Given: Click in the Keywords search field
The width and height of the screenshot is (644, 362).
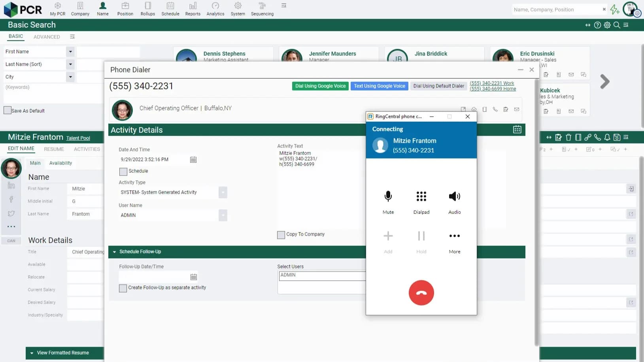Looking at the screenshot, I should click(x=53, y=94).
